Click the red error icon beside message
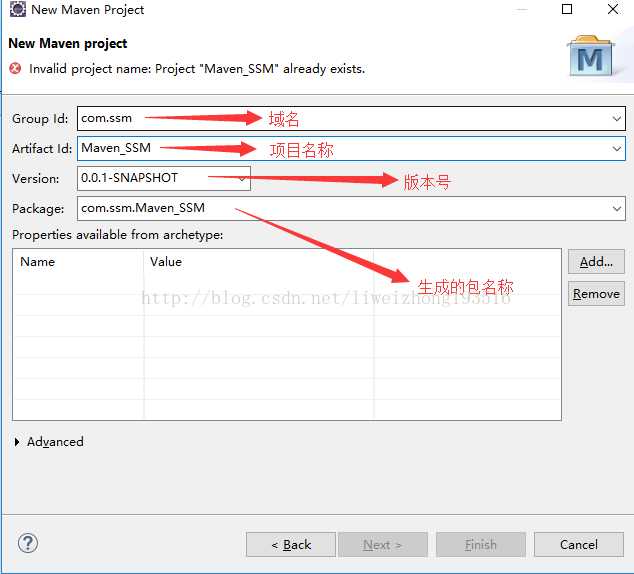Image resolution: width=634 pixels, height=574 pixels. coord(15,68)
